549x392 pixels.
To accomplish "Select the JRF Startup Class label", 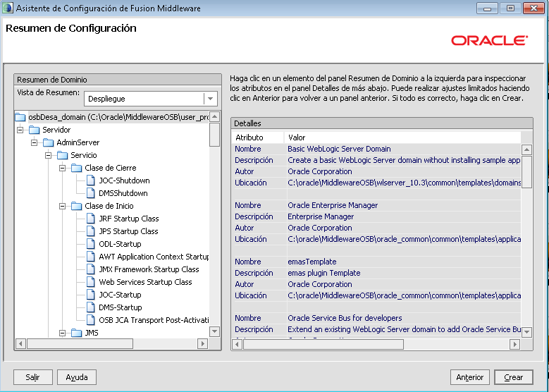I will [x=129, y=219].
